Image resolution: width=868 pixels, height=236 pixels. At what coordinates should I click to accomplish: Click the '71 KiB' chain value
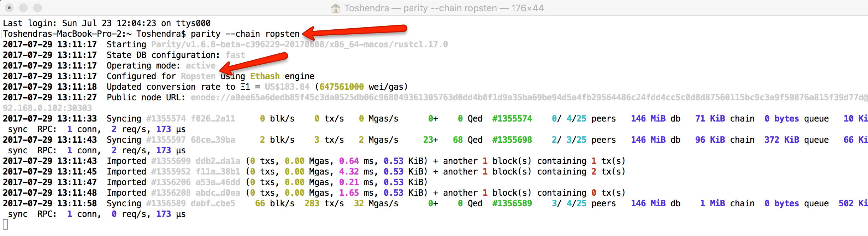pos(710,119)
